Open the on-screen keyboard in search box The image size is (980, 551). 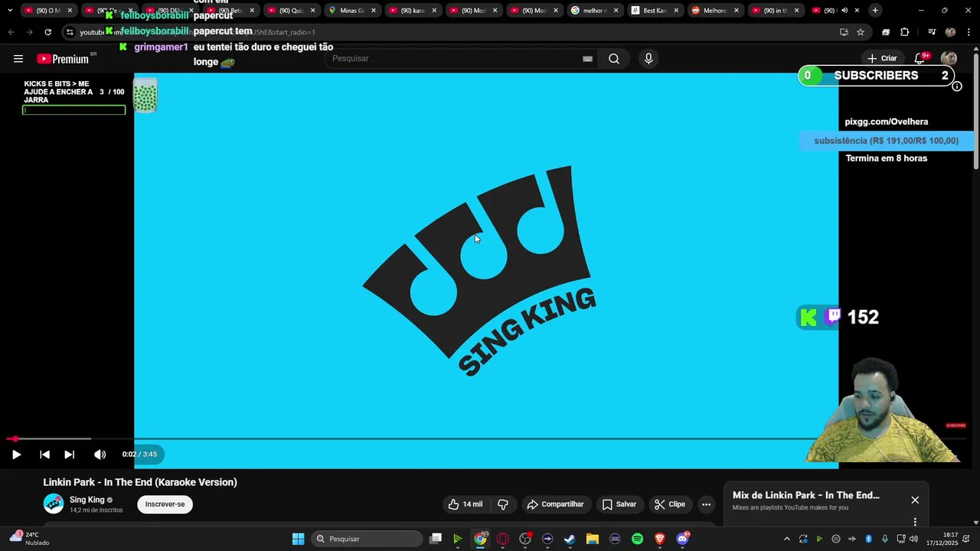click(x=587, y=59)
